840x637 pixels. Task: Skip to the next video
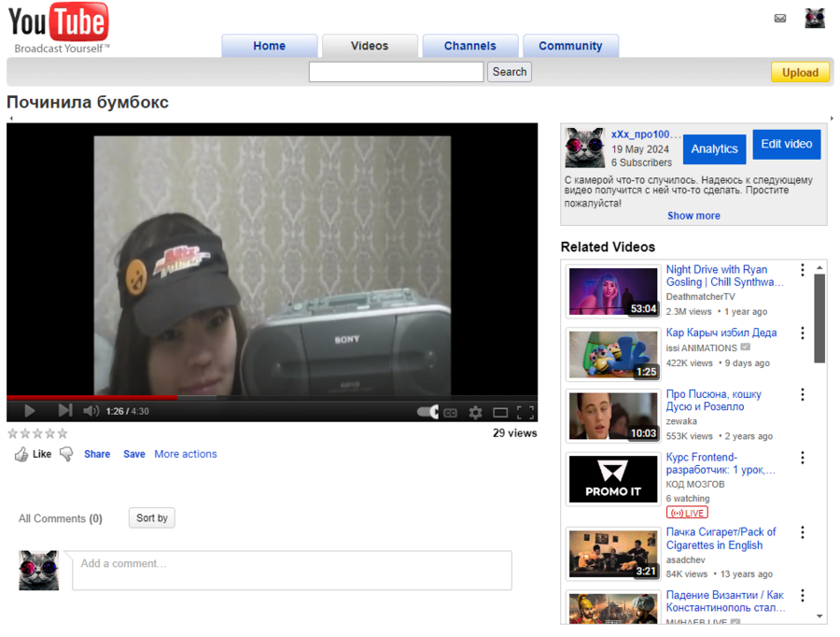click(x=64, y=411)
